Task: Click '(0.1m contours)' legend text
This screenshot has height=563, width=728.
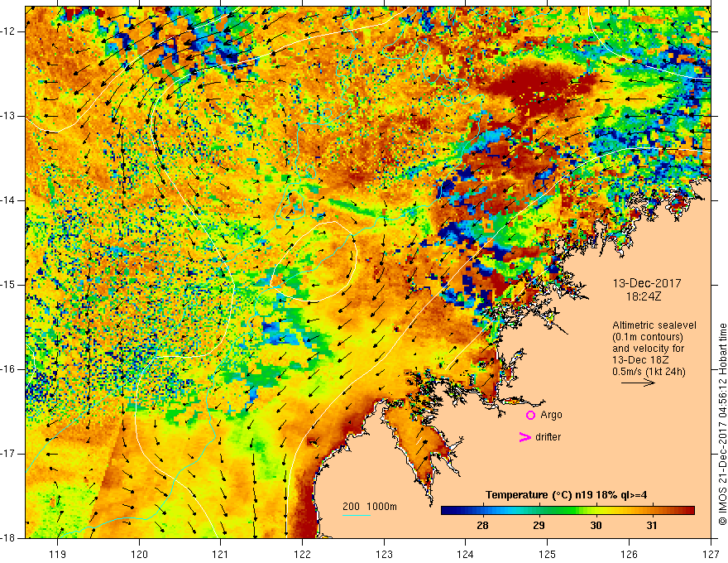Action: (648, 337)
